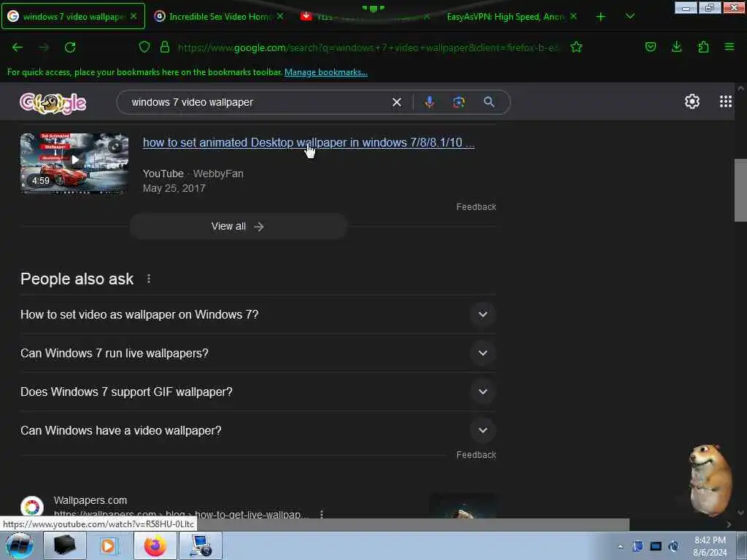Go to Google home via the doodle logo
The image size is (747, 560).
click(53, 102)
